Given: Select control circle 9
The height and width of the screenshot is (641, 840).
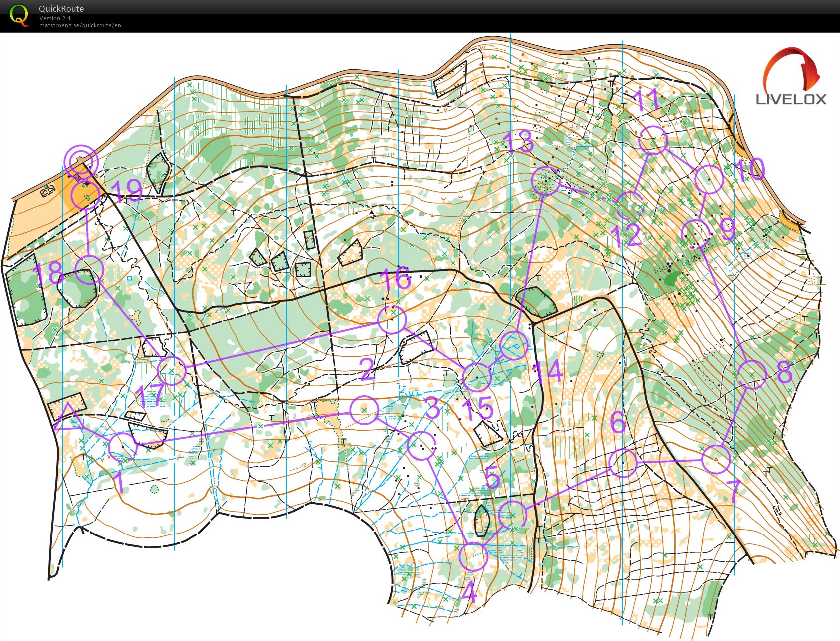Looking at the screenshot, I should tap(695, 233).
